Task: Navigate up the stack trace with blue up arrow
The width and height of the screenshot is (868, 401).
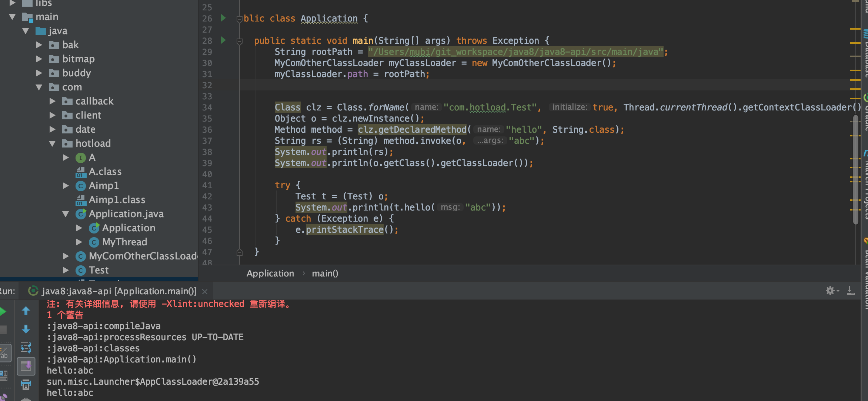Action: click(26, 311)
